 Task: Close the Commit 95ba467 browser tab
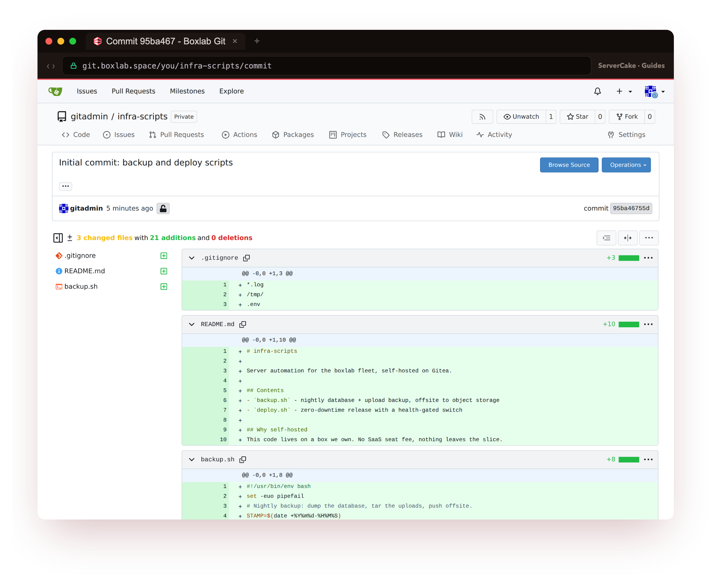click(x=235, y=41)
